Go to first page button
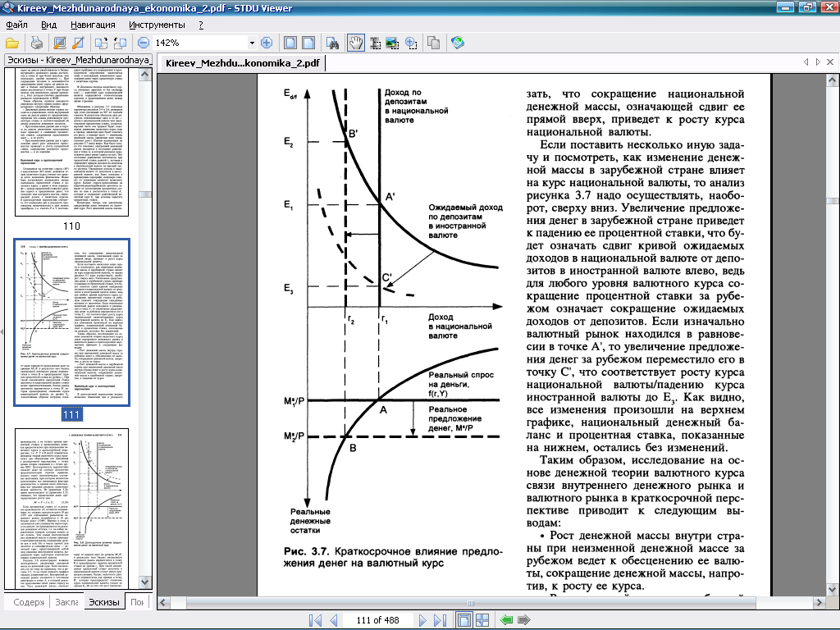The height and width of the screenshot is (630, 840). [x=316, y=620]
